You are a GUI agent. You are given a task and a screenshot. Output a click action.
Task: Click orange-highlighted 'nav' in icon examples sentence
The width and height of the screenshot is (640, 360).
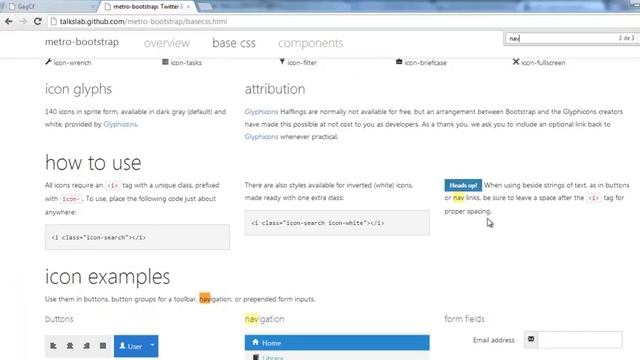pyautogui.click(x=204, y=298)
